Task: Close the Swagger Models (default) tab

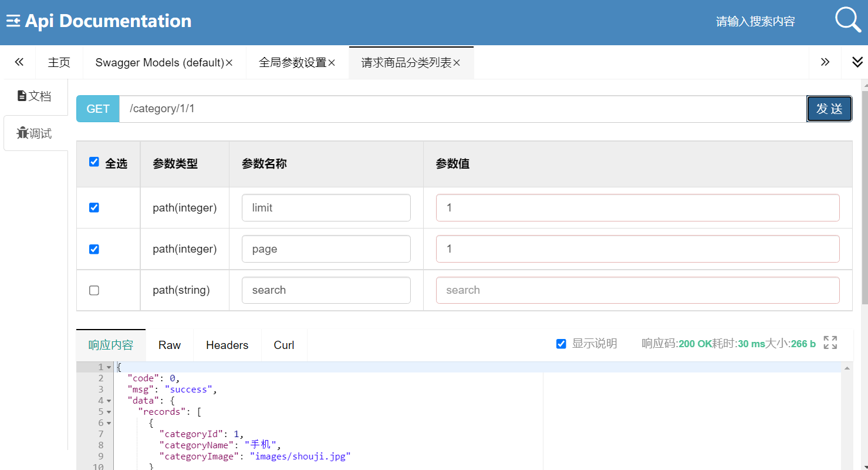Action: point(229,62)
